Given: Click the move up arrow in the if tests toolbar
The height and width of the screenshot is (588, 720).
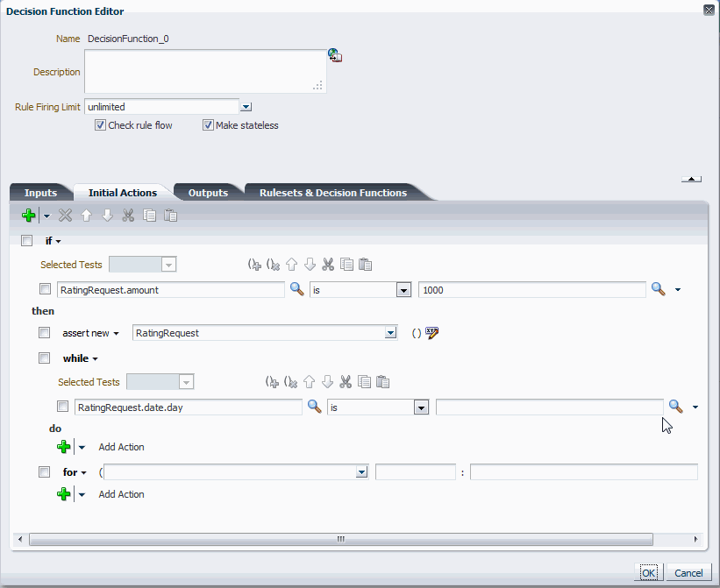Looking at the screenshot, I should click(291, 265).
